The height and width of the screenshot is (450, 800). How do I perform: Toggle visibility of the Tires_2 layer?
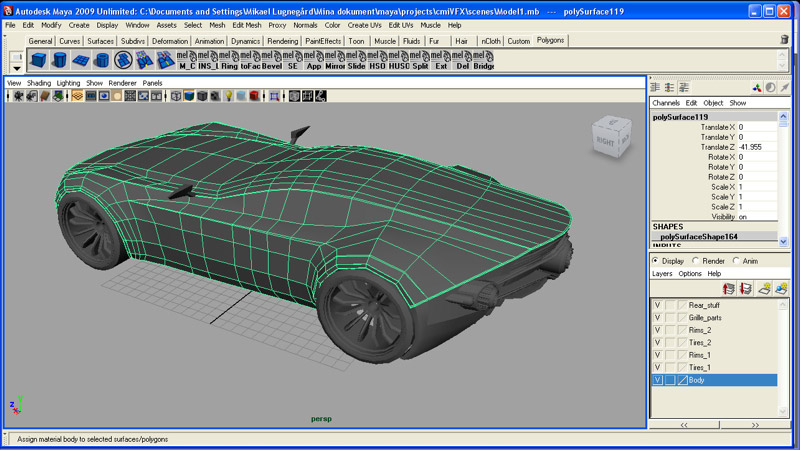[658, 342]
